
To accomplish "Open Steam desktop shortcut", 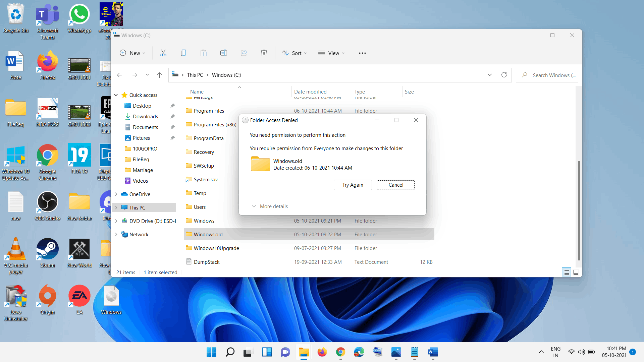I will [x=47, y=253].
